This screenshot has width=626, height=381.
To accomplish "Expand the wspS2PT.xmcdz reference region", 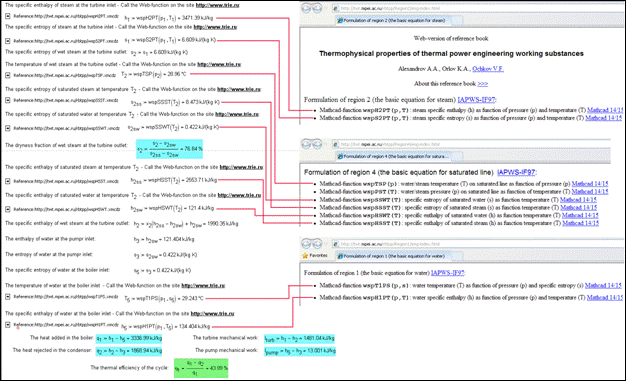I will [8, 41].
